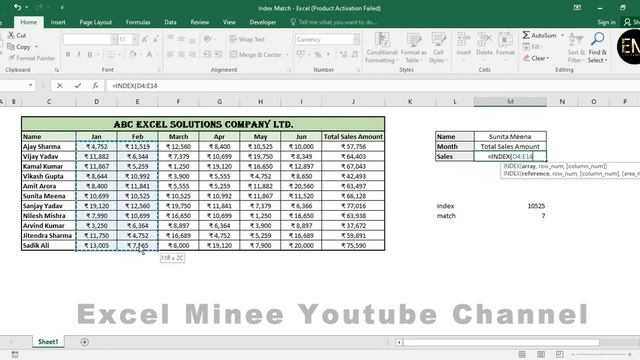Click the Cut scissors icon

pos(11,36)
